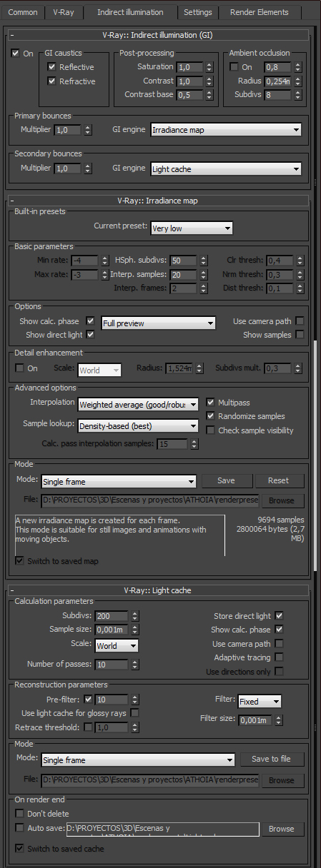Image resolution: width=321 pixels, height=868 pixels.
Task: Browse for irradiance map file
Action: coord(282,500)
